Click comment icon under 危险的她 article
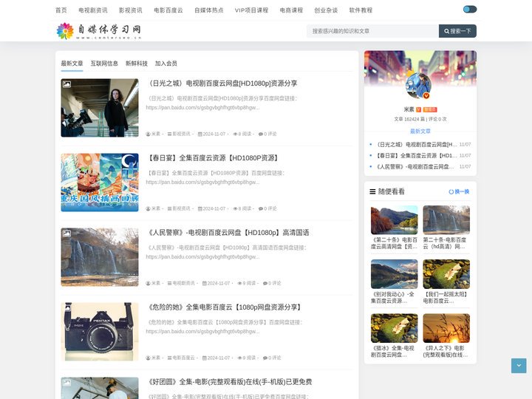This screenshot has width=532, height=399. [265, 358]
